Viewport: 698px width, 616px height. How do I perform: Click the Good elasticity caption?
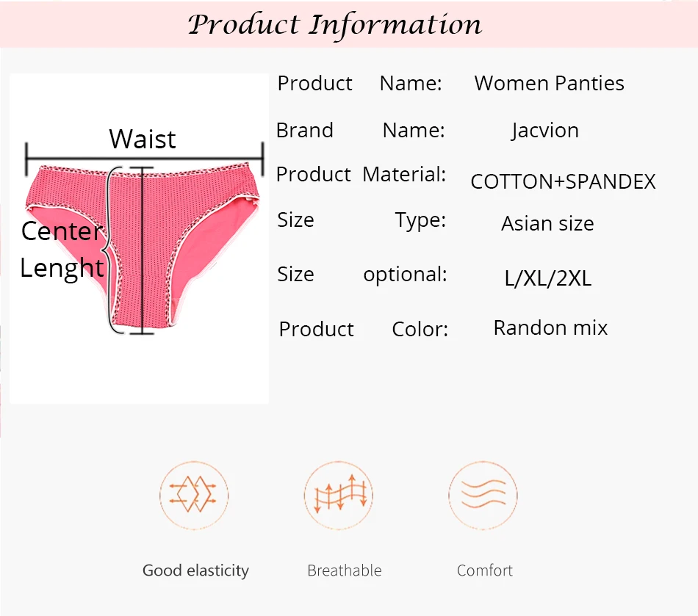(x=196, y=570)
